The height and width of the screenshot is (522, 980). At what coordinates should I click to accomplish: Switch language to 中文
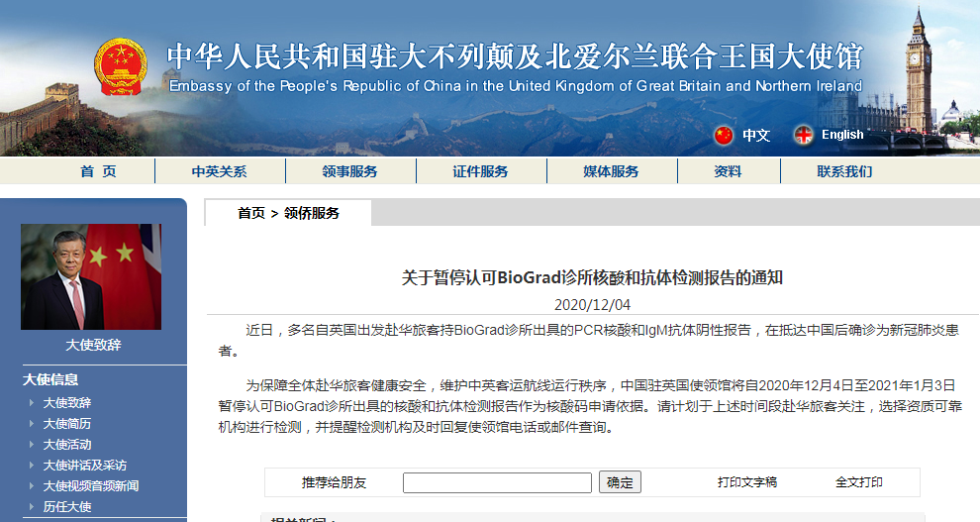pyautogui.click(x=755, y=135)
